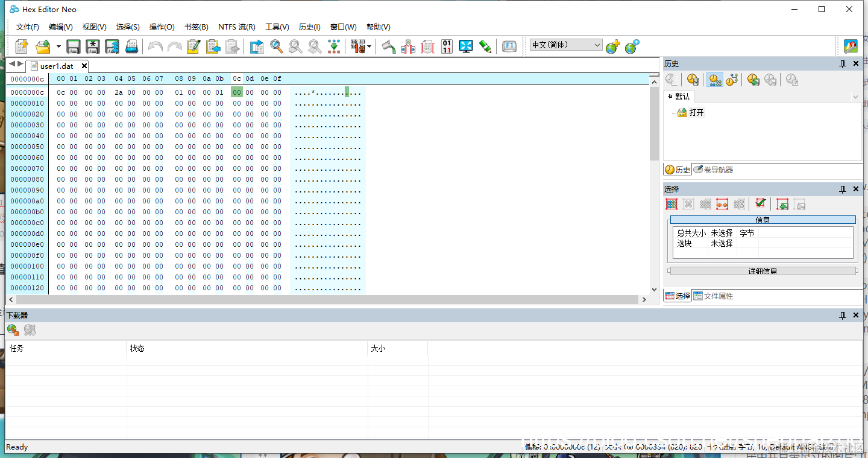This screenshot has width=868, height=458.
Task: Toggle the history list view clock icon
Action: pyautogui.click(x=715, y=80)
